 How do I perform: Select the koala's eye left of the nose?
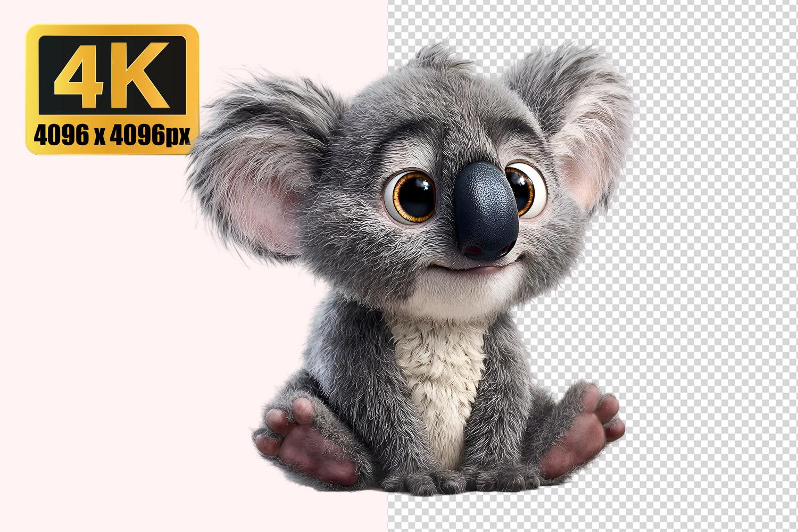click(x=411, y=196)
